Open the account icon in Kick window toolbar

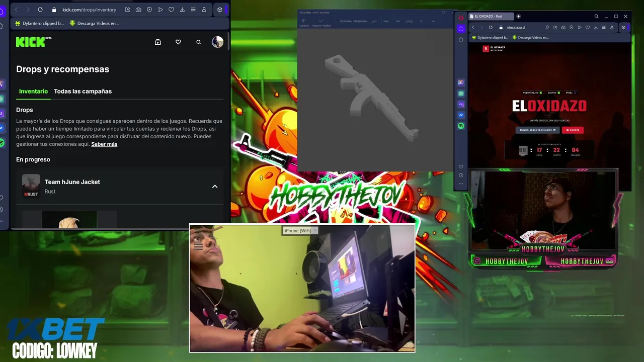click(204, 10)
